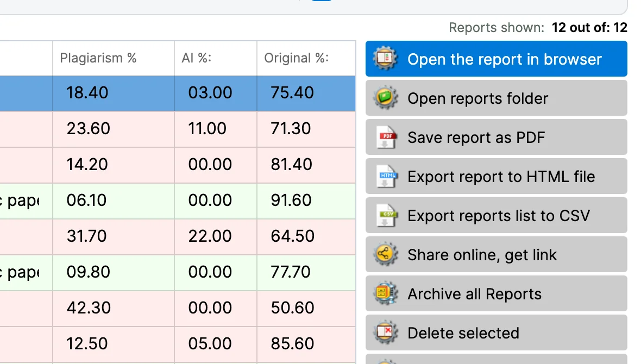Click the blue HTML file icon

(x=386, y=176)
